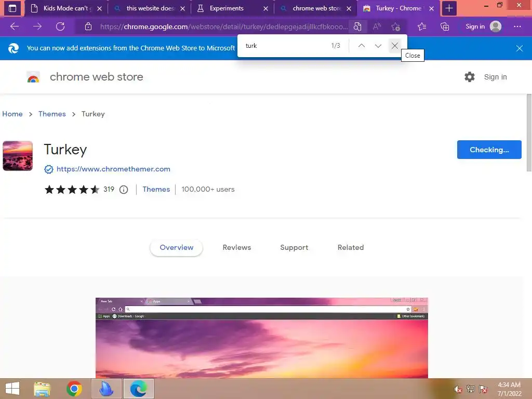The image size is (532, 399).
Task: Open the tab actions menu icon
Action: click(12, 8)
